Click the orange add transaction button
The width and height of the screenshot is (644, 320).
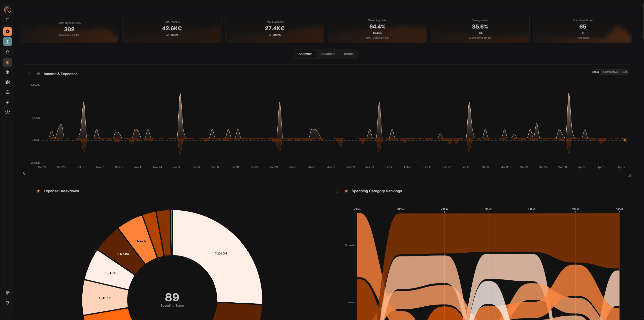point(8,31)
